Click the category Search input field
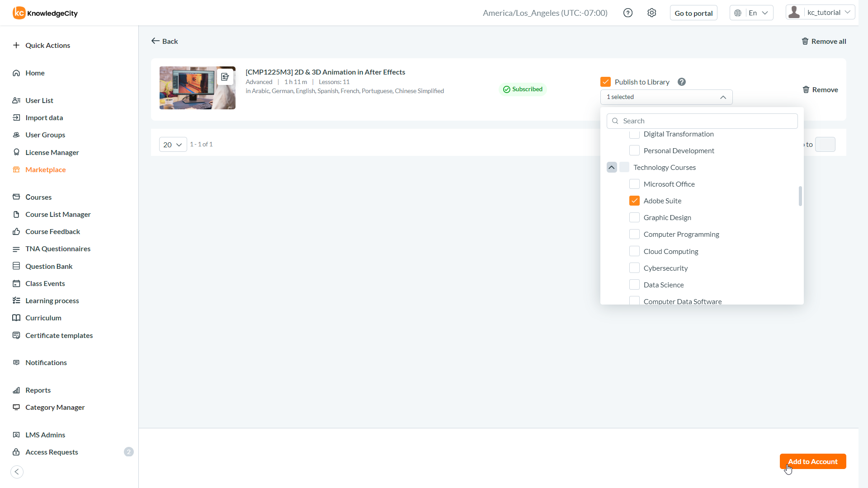Image resolution: width=868 pixels, height=488 pixels. coord(708,121)
